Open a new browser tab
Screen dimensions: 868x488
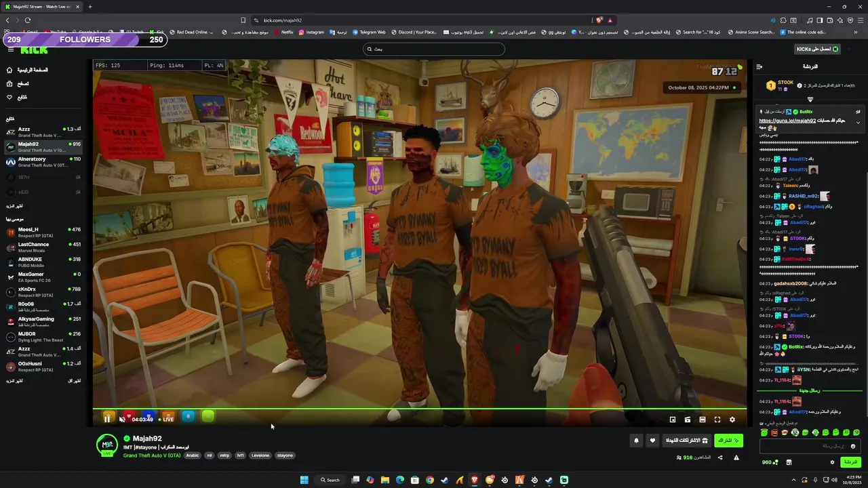coord(90,7)
